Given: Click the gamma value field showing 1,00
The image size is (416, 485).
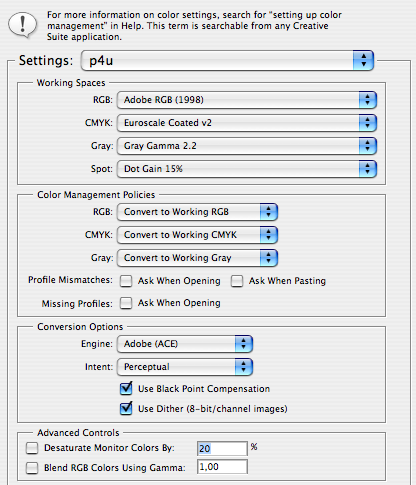Looking at the screenshot, I should click(222, 467).
